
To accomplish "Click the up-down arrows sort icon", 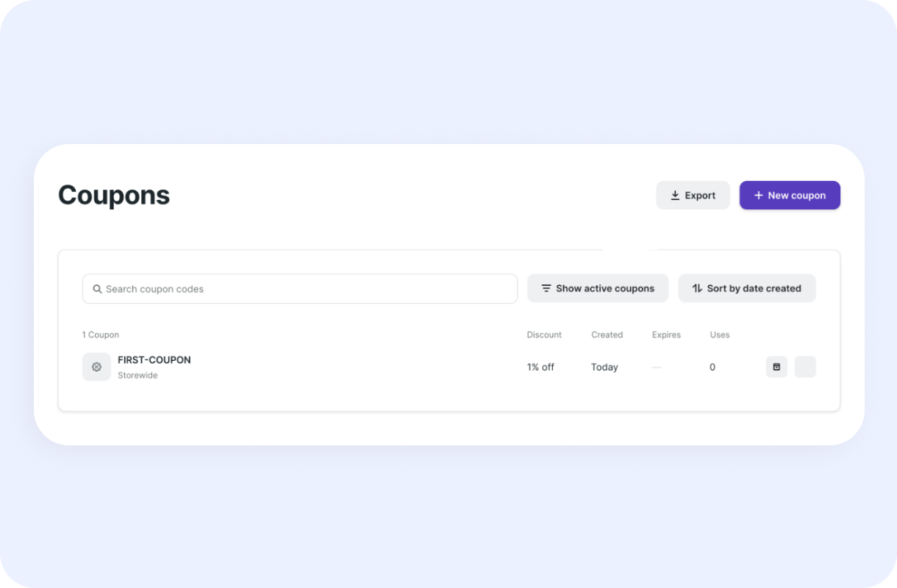I will click(x=697, y=288).
